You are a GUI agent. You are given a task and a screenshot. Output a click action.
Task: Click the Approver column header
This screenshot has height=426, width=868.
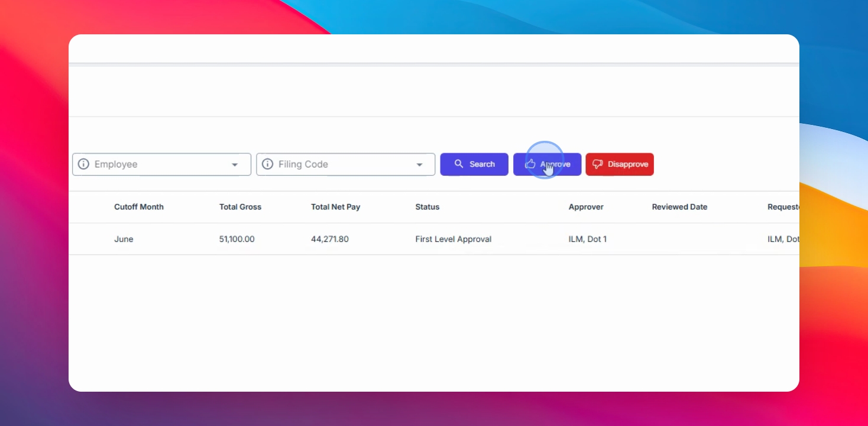[586, 207]
